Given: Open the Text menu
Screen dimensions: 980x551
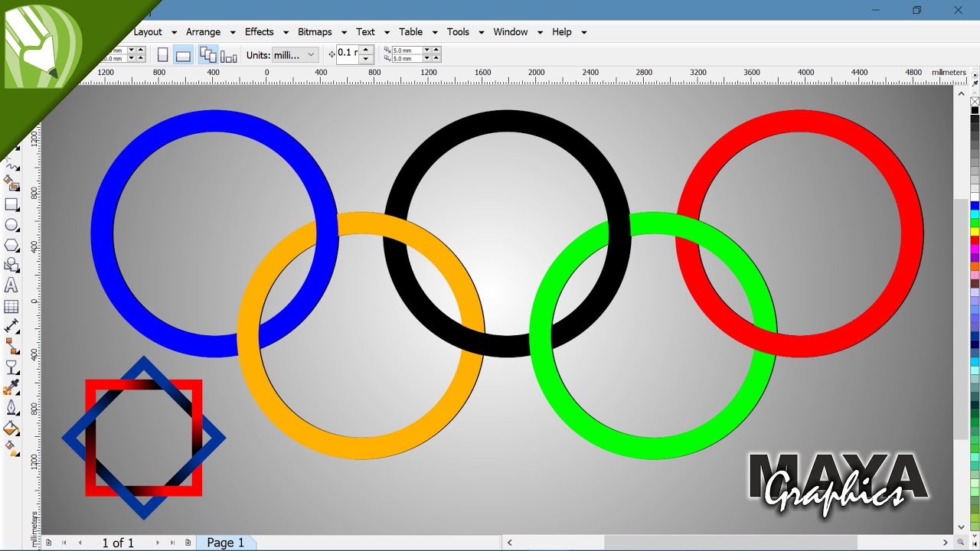Looking at the screenshot, I should [x=365, y=31].
